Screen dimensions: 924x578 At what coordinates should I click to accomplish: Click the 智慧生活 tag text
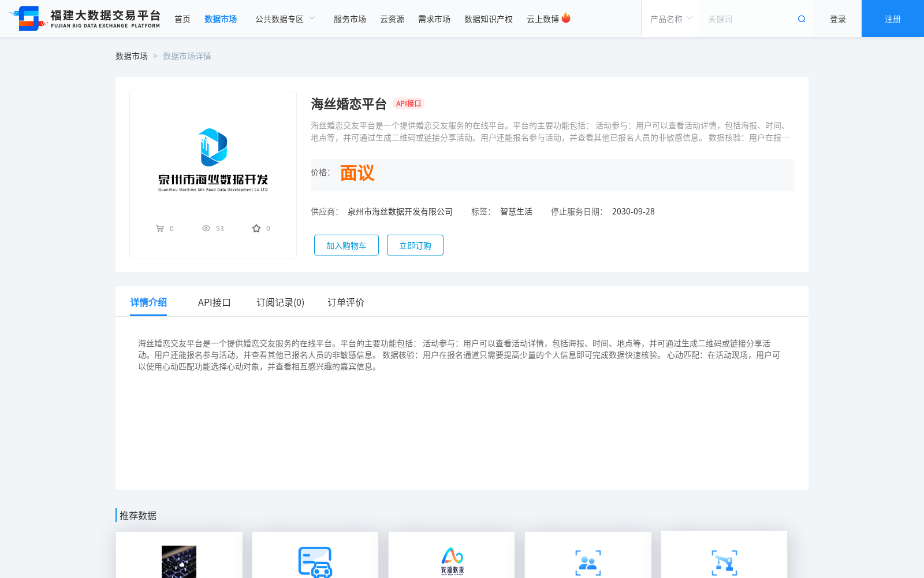[x=516, y=212]
